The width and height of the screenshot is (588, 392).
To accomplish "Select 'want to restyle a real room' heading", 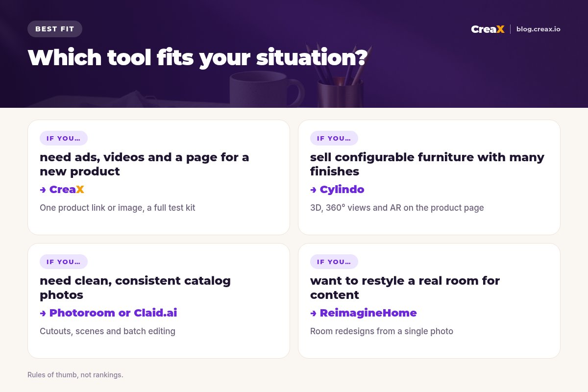I will click(x=405, y=288).
